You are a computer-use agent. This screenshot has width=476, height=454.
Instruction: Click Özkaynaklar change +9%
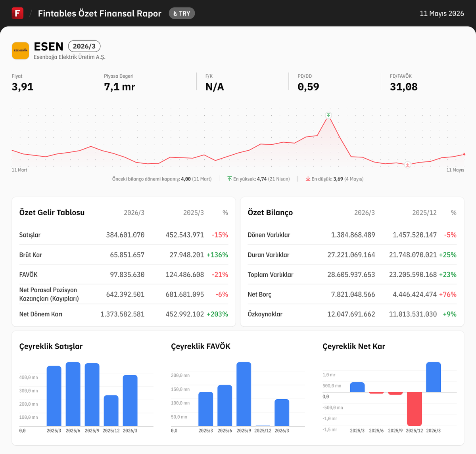tap(450, 314)
